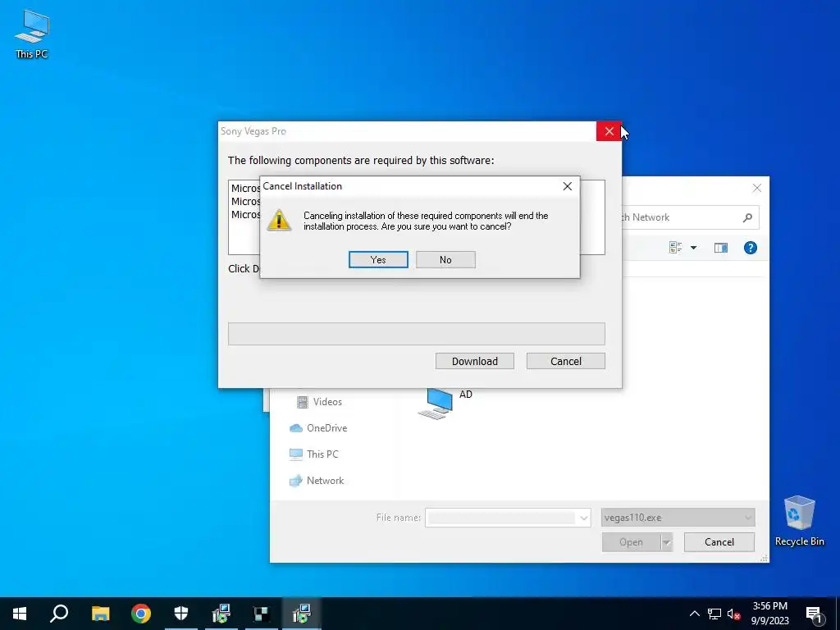Open File Explorer from taskbar
Image resolution: width=840 pixels, height=630 pixels.
(100, 614)
